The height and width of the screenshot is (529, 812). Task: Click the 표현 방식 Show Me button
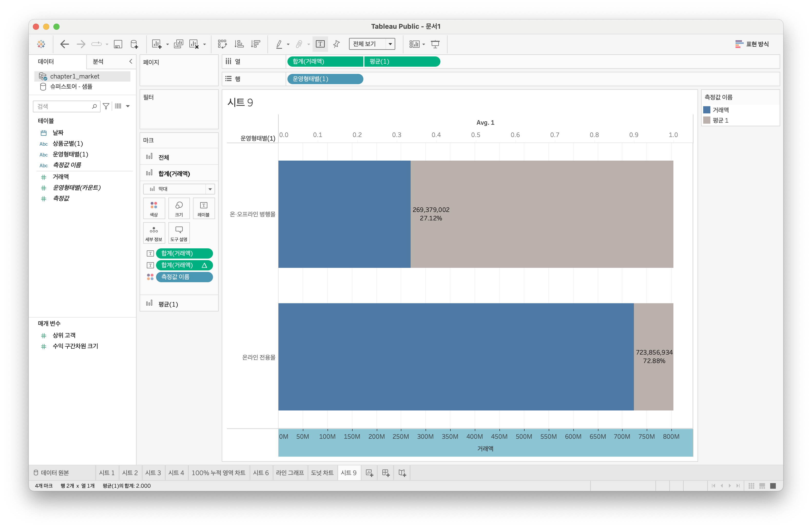752,44
